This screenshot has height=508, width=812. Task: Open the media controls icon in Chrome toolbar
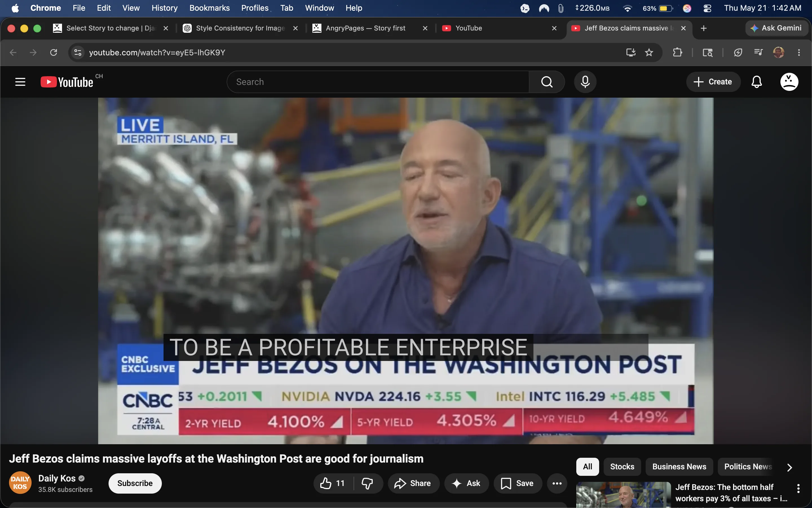coord(758,52)
